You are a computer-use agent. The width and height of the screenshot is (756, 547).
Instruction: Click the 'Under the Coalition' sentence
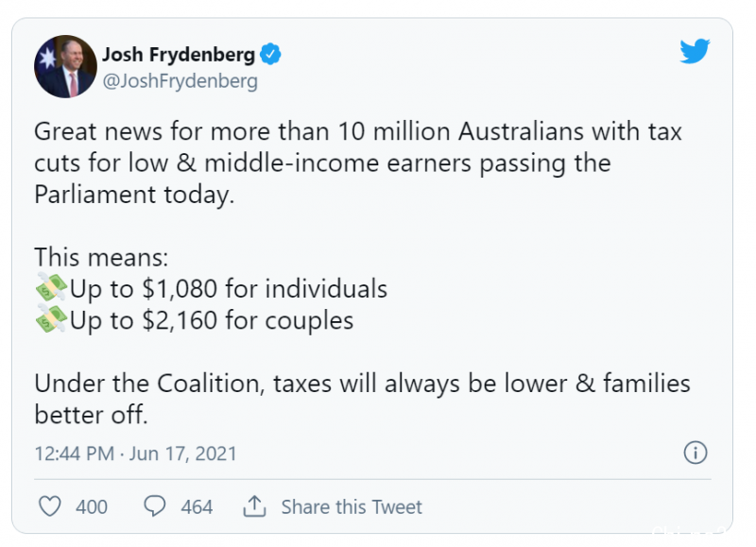pos(362,399)
